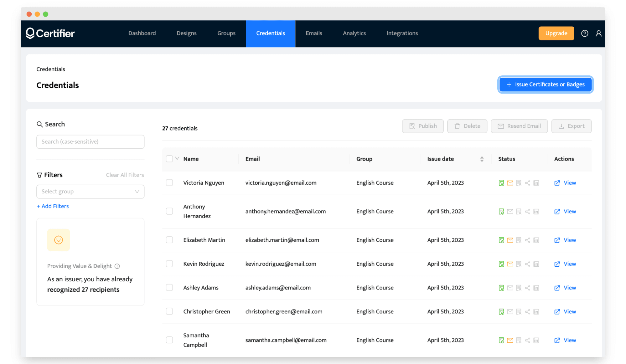This screenshot has width=626, height=364.
Task: Switch to the Analytics tab
Action: [354, 33]
